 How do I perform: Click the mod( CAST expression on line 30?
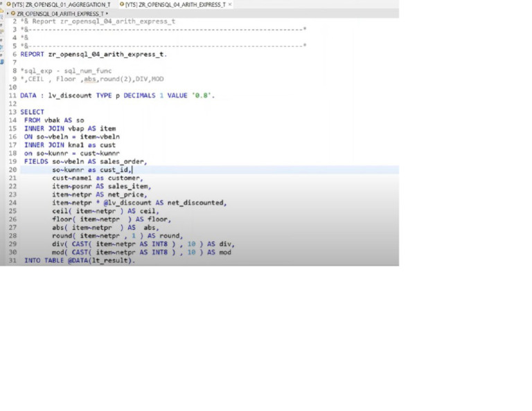(x=127, y=252)
